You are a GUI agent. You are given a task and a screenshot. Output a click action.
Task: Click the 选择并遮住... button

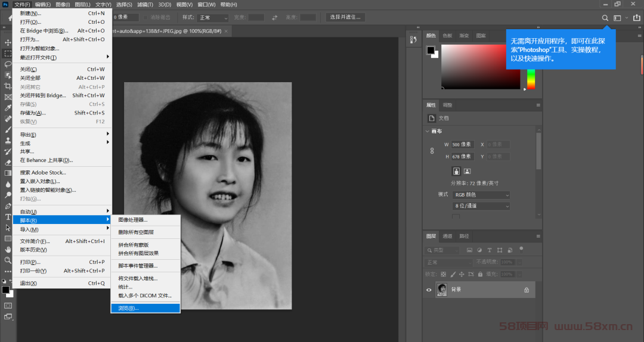[x=345, y=17]
